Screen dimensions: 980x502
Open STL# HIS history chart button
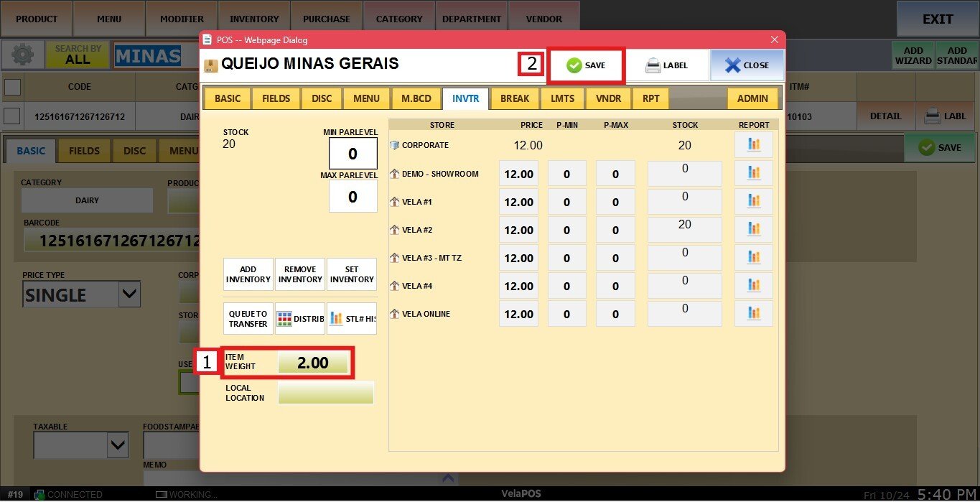coord(352,319)
